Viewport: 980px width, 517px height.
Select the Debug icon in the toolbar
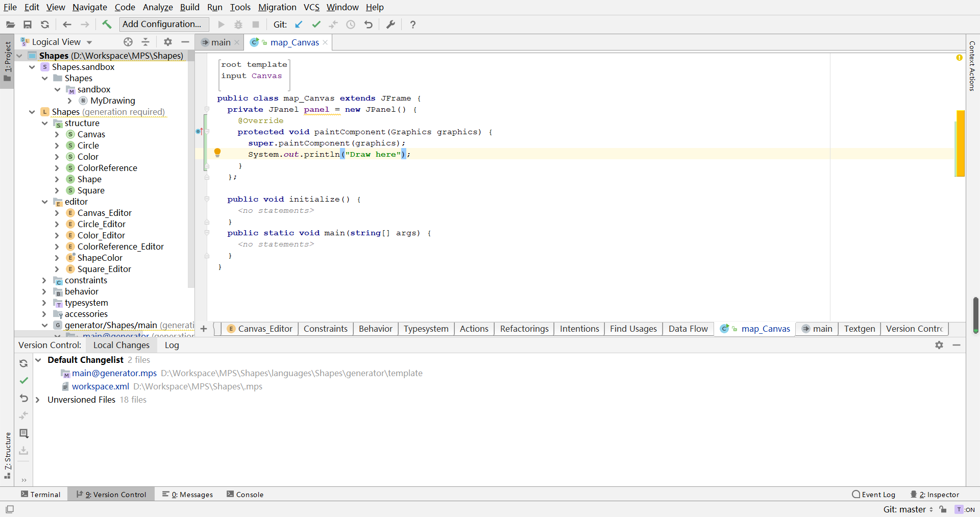point(238,24)
